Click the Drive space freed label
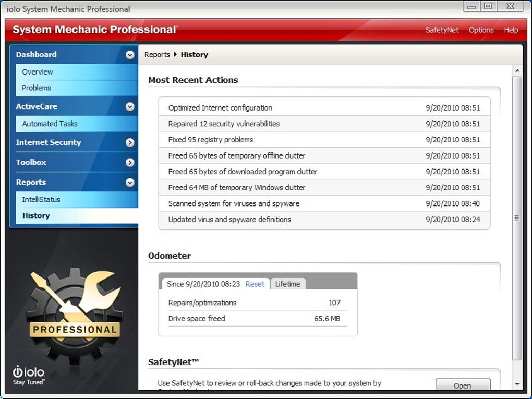 [x=197, y=319]
